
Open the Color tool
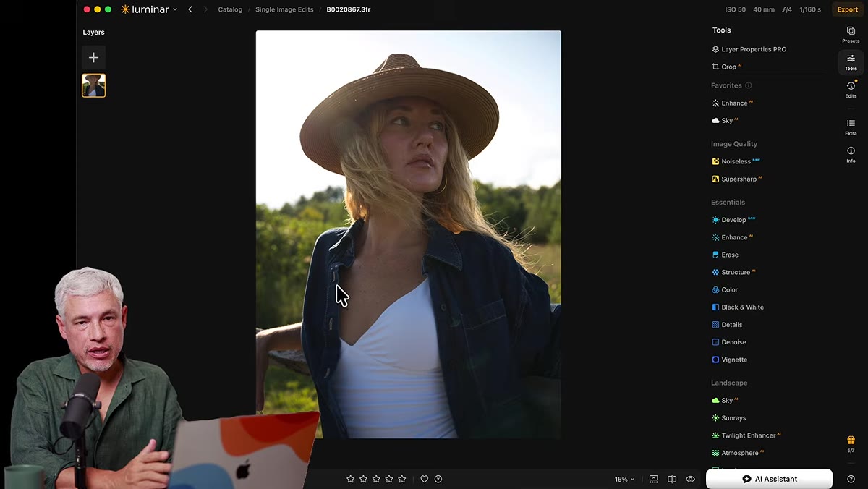tap(725, 289)
